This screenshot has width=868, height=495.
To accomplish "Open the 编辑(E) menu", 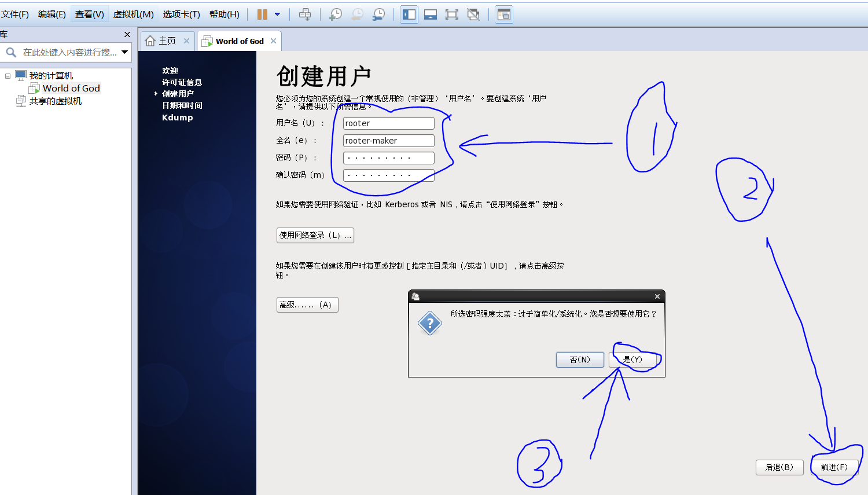I will pos(52,14).
